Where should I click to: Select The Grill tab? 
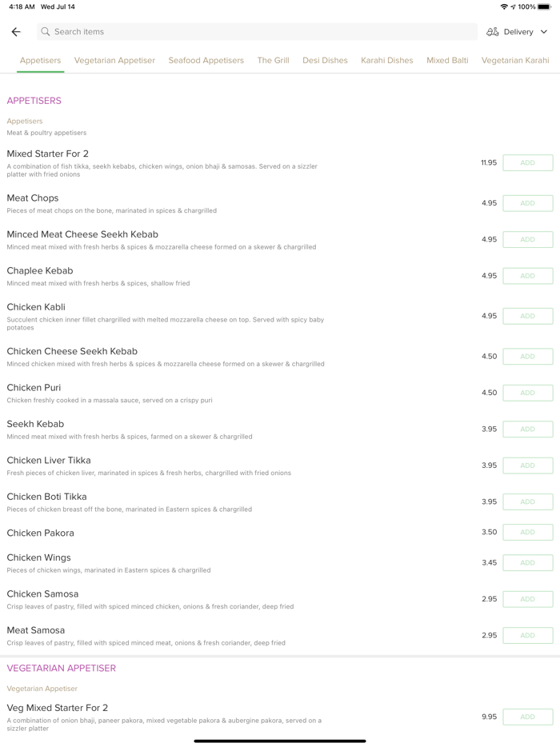[x=273, y=60]
